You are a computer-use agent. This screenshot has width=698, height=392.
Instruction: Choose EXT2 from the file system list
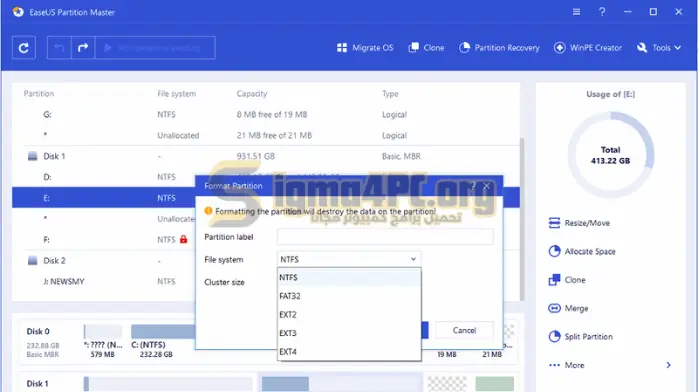coord(349,315)
